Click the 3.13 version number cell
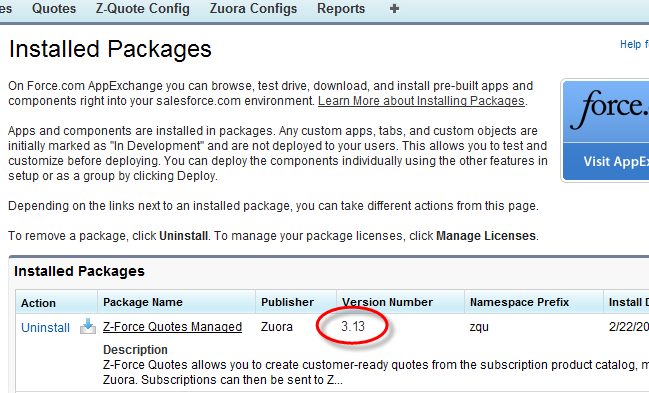Viewport: 649px width, 393px height. [353, 326]
